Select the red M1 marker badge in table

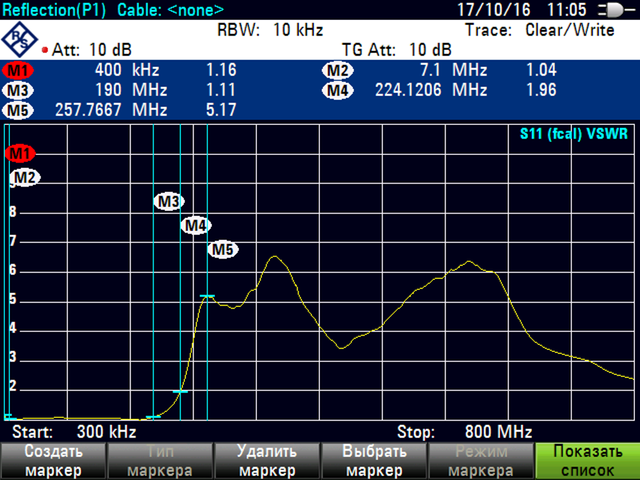point(17,71)
